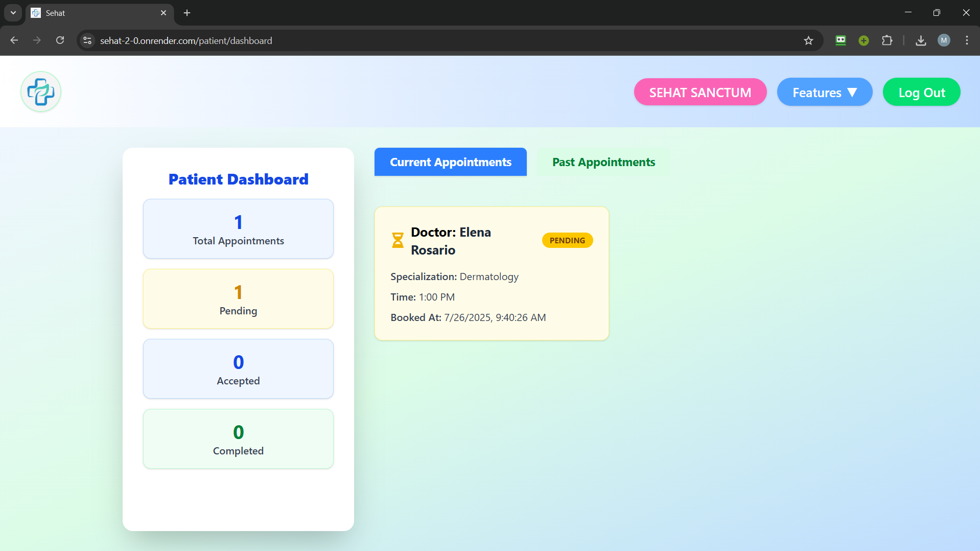Screen dimensions: 980x551
Task: Restore down the browser window
Action: [x=937, y=13]
